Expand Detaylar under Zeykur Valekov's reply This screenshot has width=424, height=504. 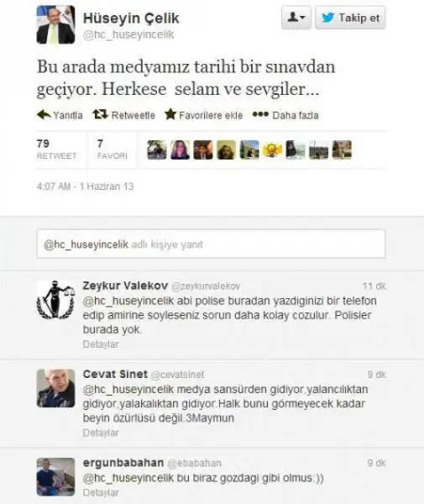(x=101, y=344)
